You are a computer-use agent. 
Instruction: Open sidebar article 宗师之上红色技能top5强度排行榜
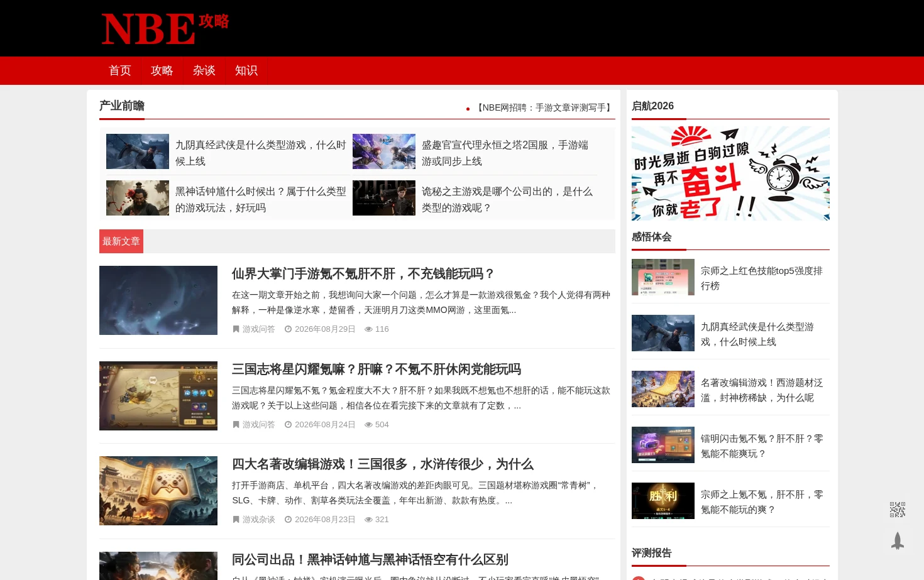[x=762, y=278]
